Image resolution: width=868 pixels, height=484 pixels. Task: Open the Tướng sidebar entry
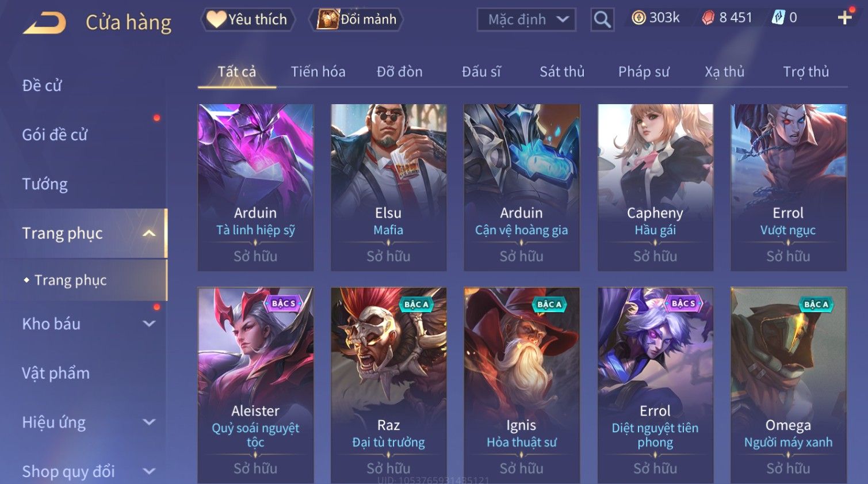click(45, 184)
